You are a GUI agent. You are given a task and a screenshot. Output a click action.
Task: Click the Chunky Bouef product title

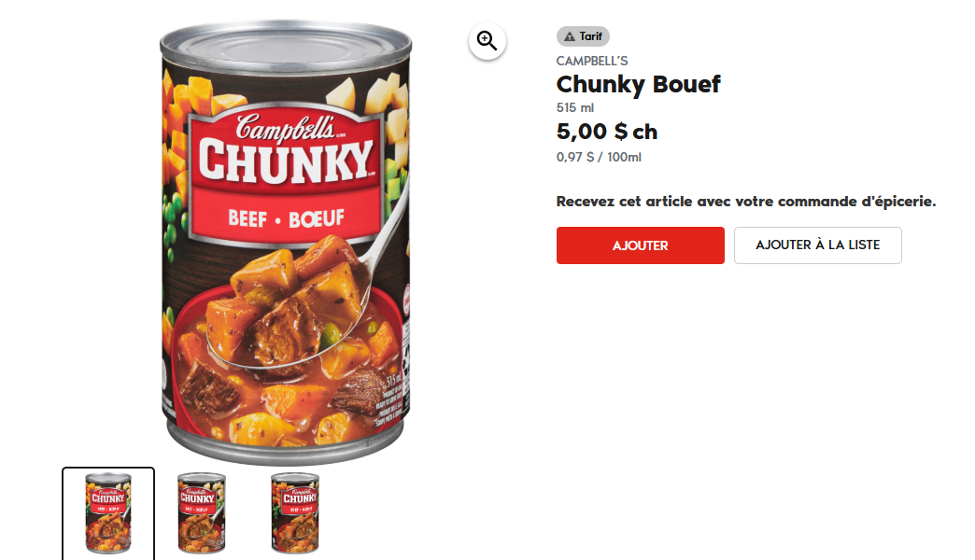point(639,84)
